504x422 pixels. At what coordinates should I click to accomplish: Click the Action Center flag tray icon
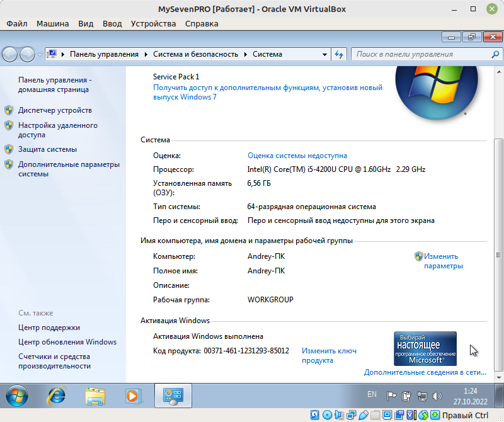(x=391, y=396)
